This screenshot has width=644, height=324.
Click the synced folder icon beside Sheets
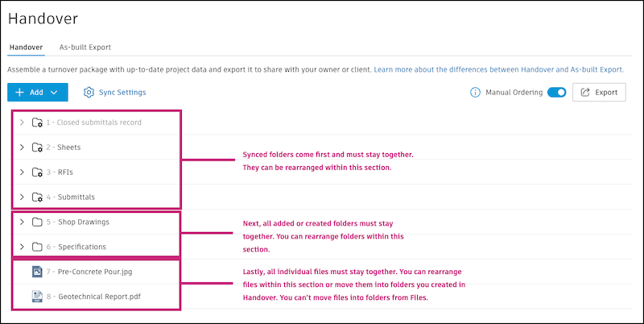pyautogui.click(x=37, y=147)
